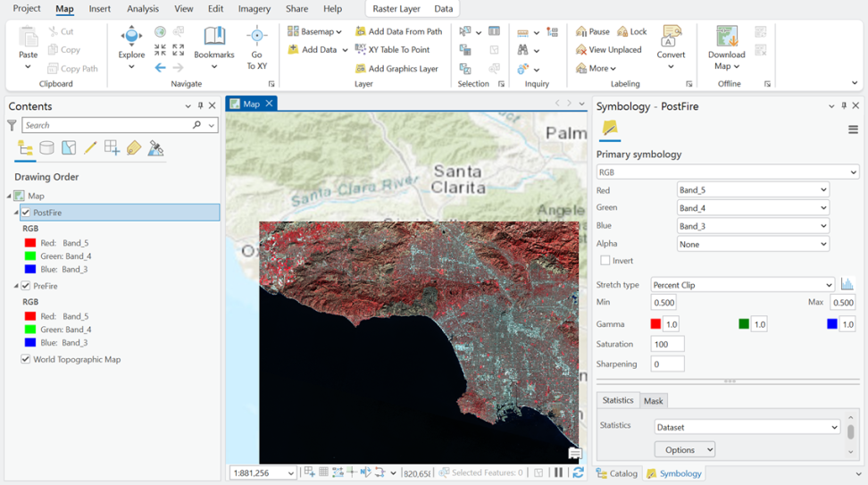Toggle View Unplaced labels
Viewport: 868px width, 485px height.
click(x=608, y=50)
